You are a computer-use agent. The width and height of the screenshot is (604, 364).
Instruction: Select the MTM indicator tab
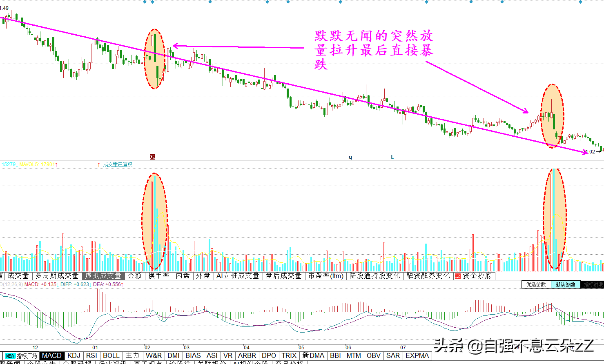click(354, 356)
